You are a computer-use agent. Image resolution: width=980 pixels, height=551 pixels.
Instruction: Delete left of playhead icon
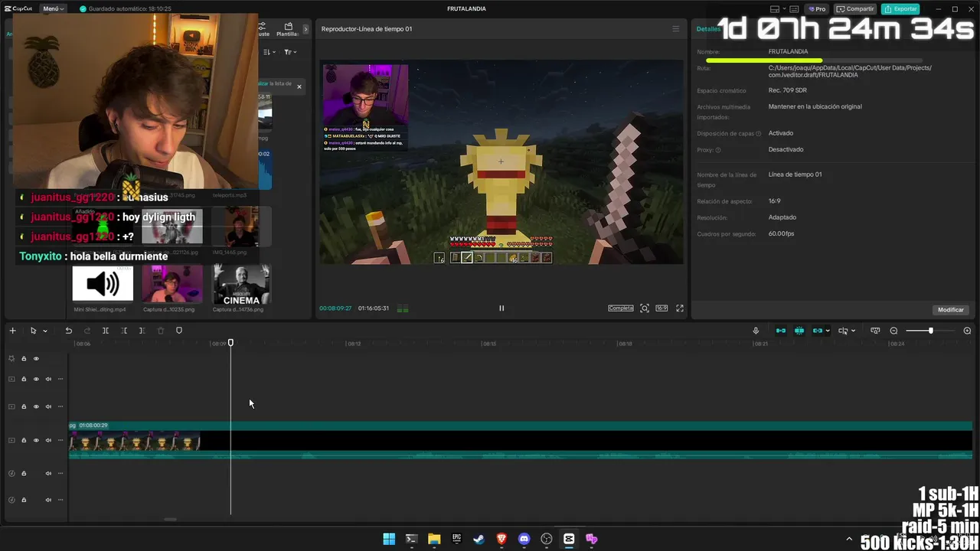click(123, 331)
